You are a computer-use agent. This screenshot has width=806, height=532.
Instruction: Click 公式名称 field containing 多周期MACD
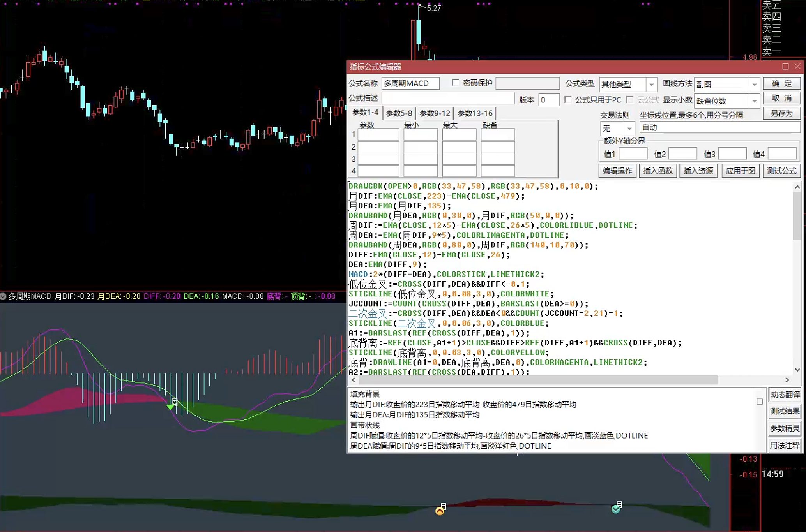tap(410, 83)
